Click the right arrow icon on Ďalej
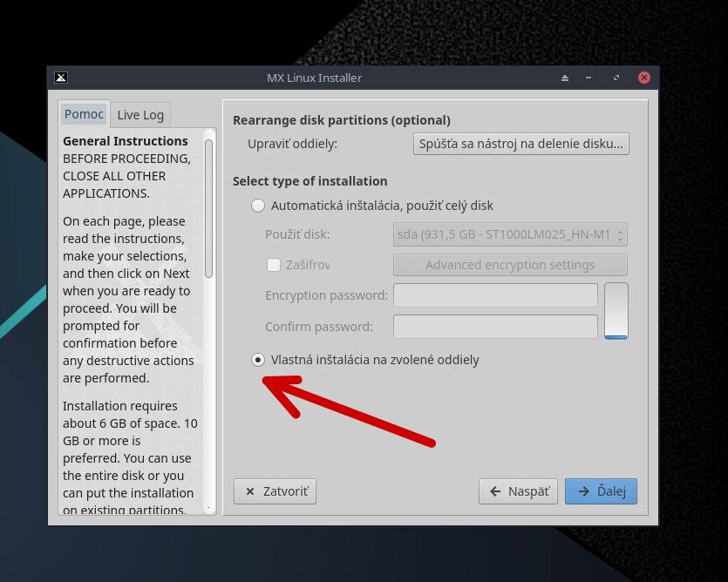This screenshot has height=582, width=728. pyautogui.click(x=583, y=491)
